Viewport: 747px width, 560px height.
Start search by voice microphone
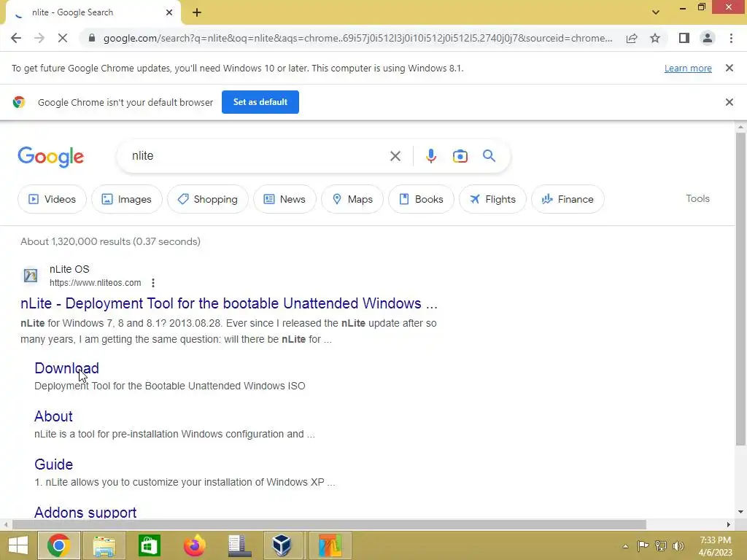430,156
